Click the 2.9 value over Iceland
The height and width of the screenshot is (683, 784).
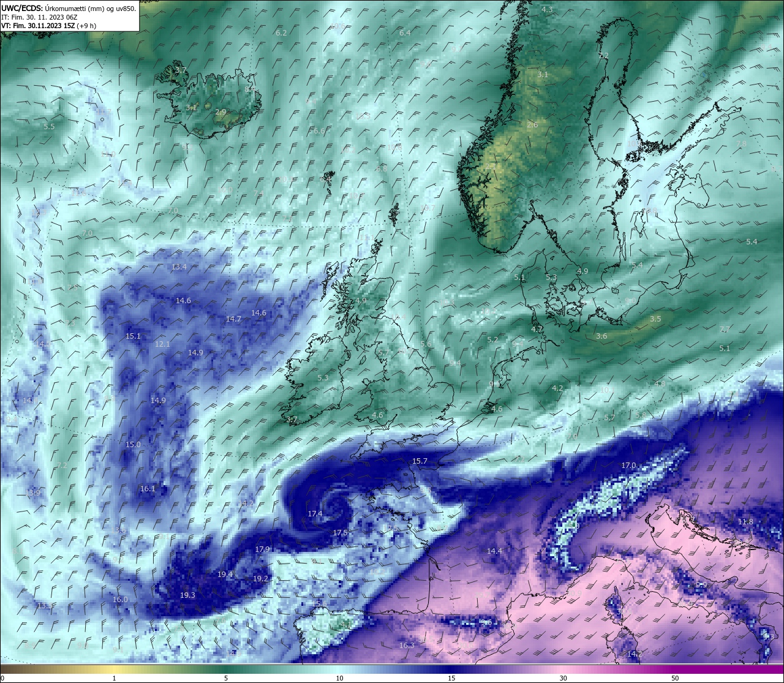tap(221, 112)
